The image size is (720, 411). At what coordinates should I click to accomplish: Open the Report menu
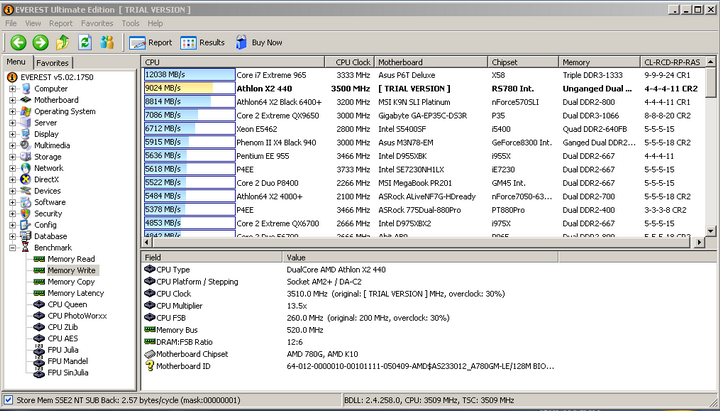point(61,23)
